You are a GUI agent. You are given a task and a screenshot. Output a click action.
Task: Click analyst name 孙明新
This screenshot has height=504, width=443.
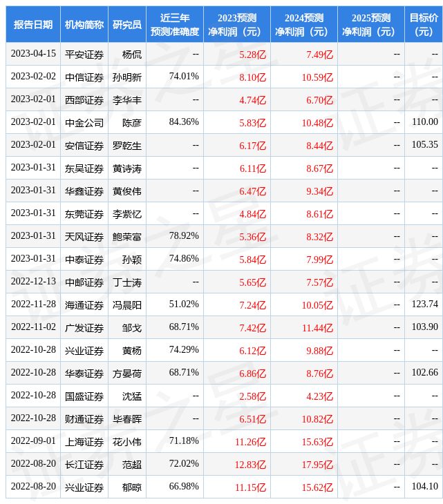click(x=127, y=77)
